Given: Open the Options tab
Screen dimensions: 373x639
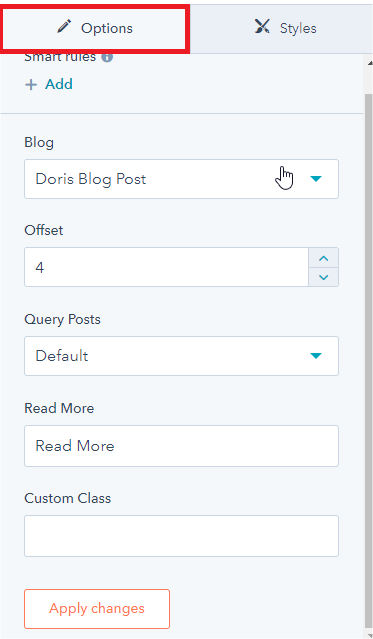Looking at the screenshot, I should pyautogui.click(x=95, y=28).
